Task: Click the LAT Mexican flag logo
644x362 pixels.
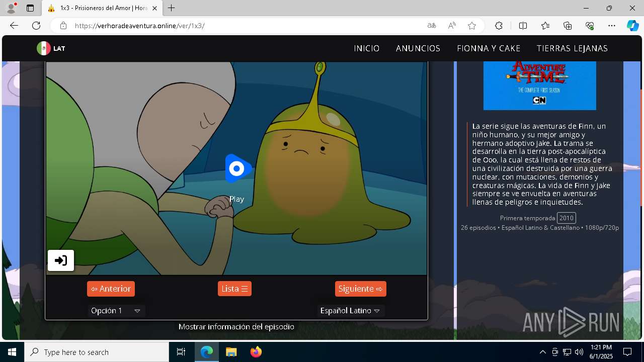Action: 51,48
